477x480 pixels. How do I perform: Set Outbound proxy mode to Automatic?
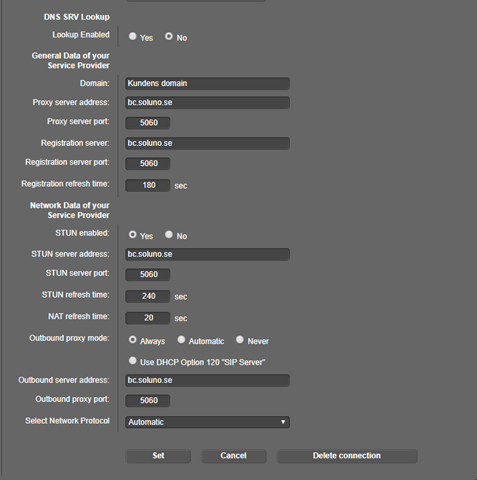(x=181, y=340)
